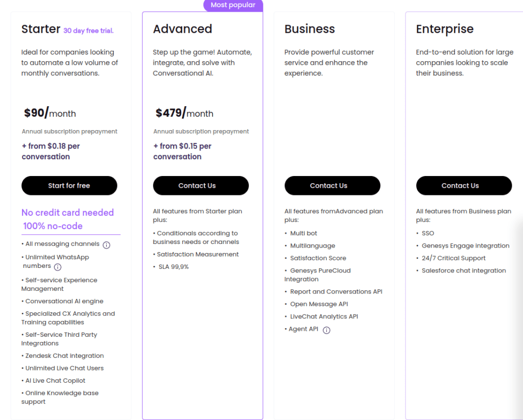Click the No credit card needed text

pos(68,213)
